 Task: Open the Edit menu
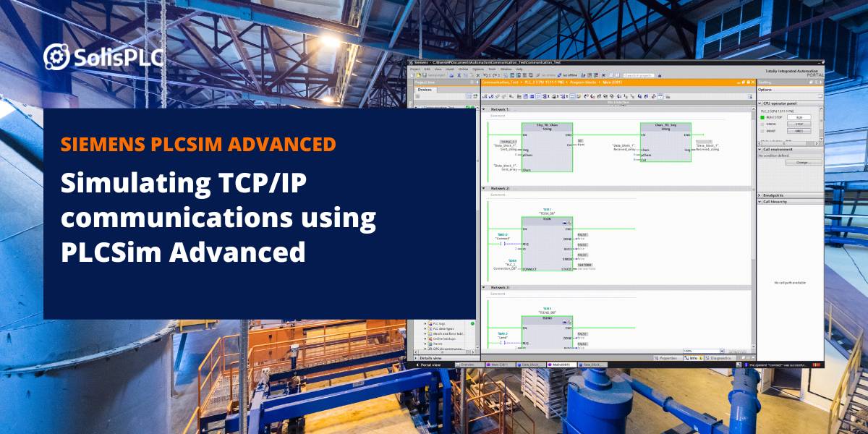(x=427, y=69)
